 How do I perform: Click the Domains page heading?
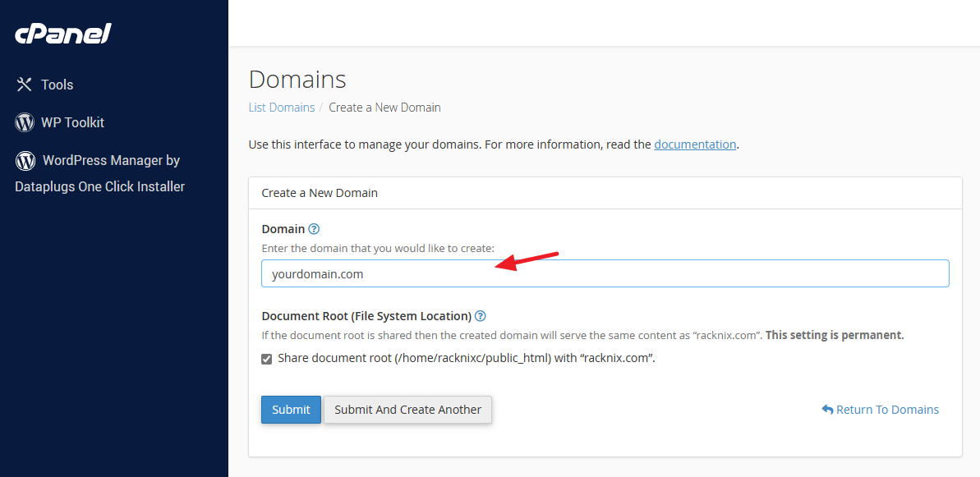297,79
